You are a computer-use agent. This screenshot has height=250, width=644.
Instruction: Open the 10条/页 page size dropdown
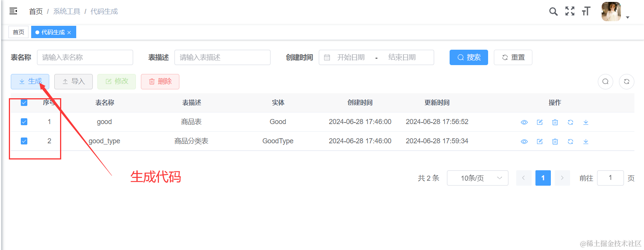pos(477,178)
